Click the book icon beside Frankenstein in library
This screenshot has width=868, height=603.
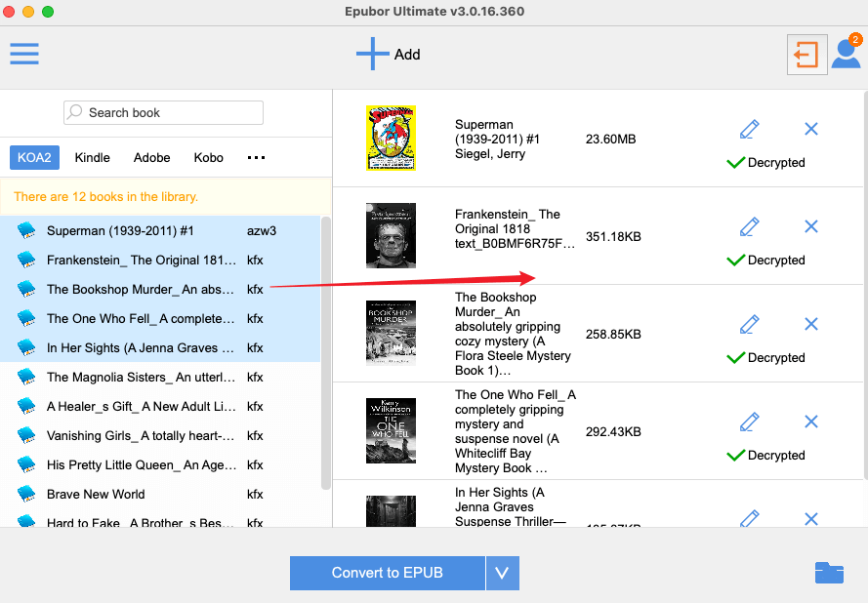(x=26, y=260)
